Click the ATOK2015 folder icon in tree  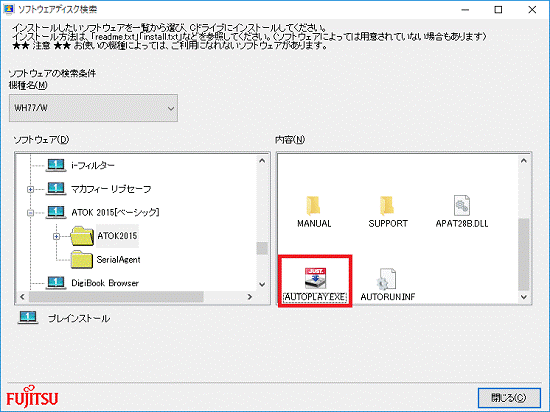[82, 236]
